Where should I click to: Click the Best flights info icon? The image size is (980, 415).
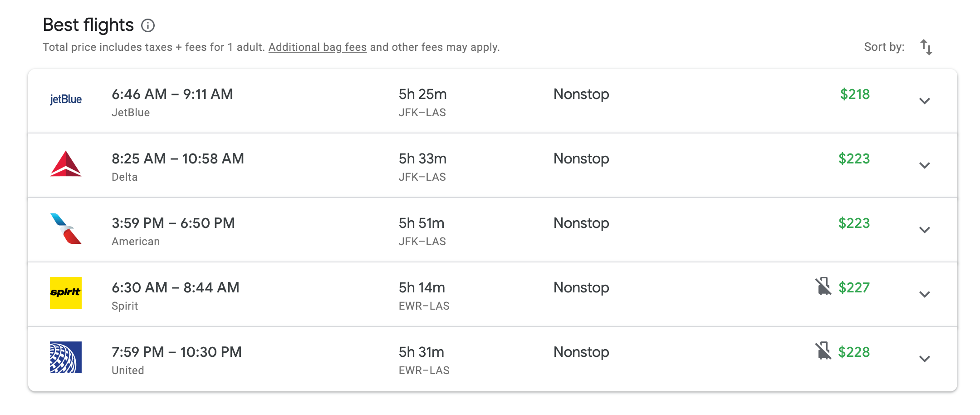coord(148,25)
